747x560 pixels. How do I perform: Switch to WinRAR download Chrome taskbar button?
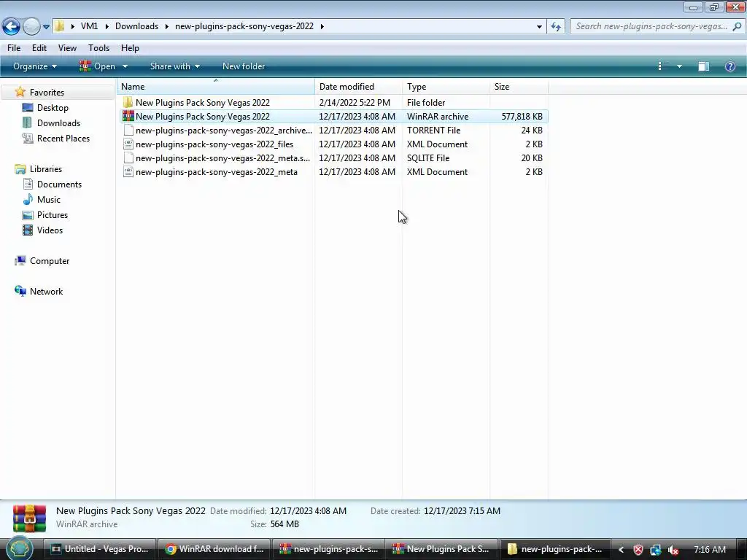(214, 549)
